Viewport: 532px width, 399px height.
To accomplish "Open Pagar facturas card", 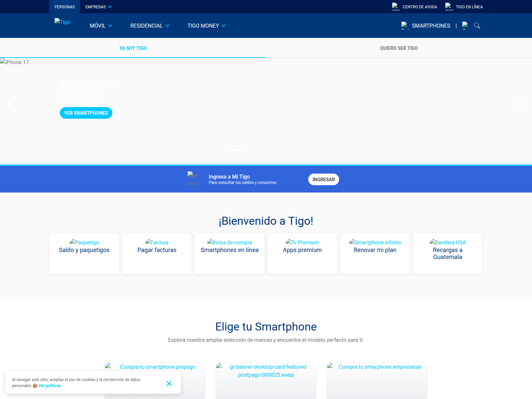I will click(157, 253).
